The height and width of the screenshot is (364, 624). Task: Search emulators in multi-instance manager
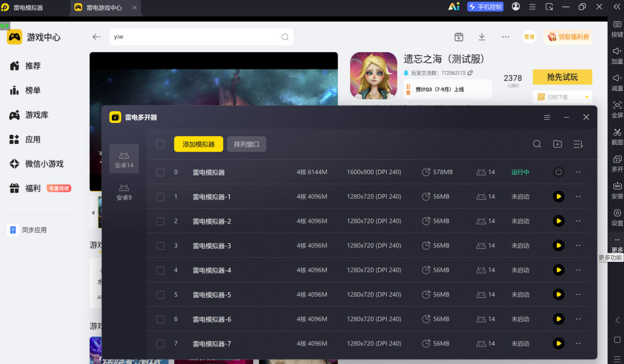click(x=537, y=144)
